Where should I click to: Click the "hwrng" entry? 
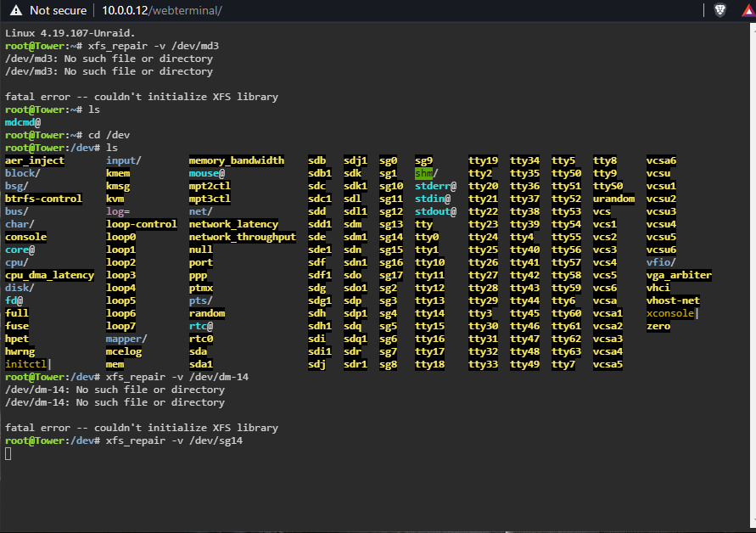coord(20,351)
